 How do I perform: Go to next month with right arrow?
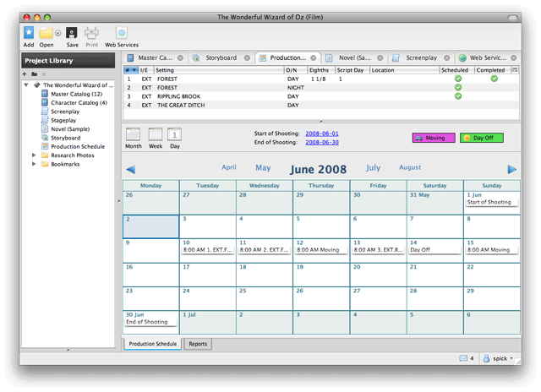click(x=512, y=169)
